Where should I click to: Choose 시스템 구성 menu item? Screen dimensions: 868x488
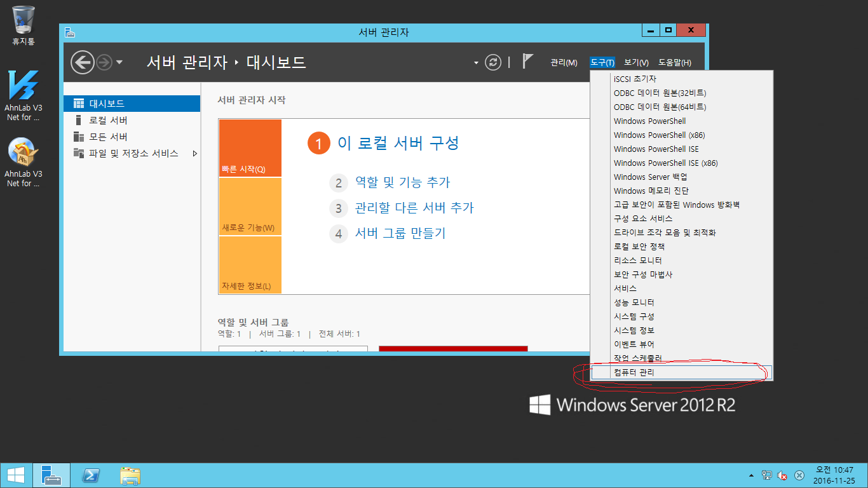[x=682, y=317]
